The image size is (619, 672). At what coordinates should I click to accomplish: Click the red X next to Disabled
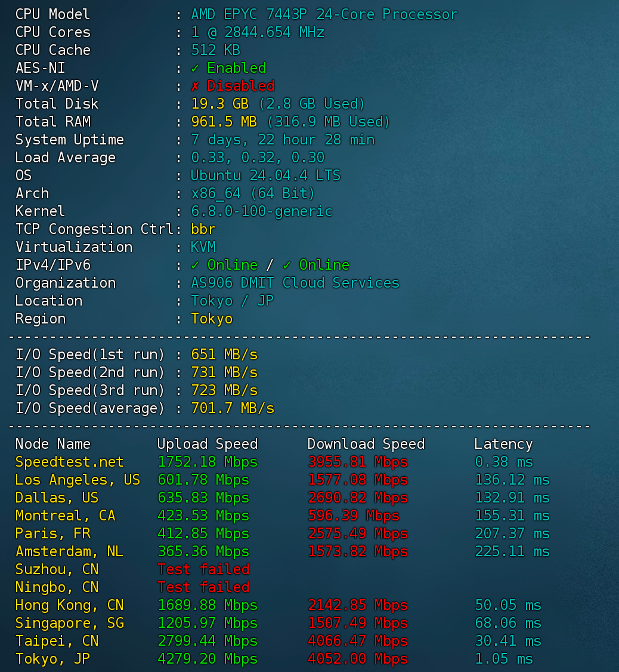click(195, 86)
